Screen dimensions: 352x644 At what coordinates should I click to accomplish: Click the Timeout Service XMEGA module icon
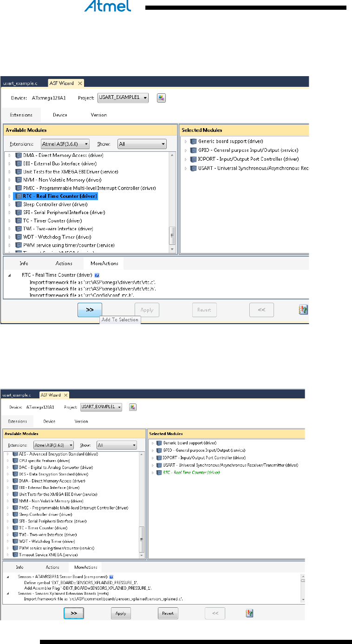pos(15,555)
